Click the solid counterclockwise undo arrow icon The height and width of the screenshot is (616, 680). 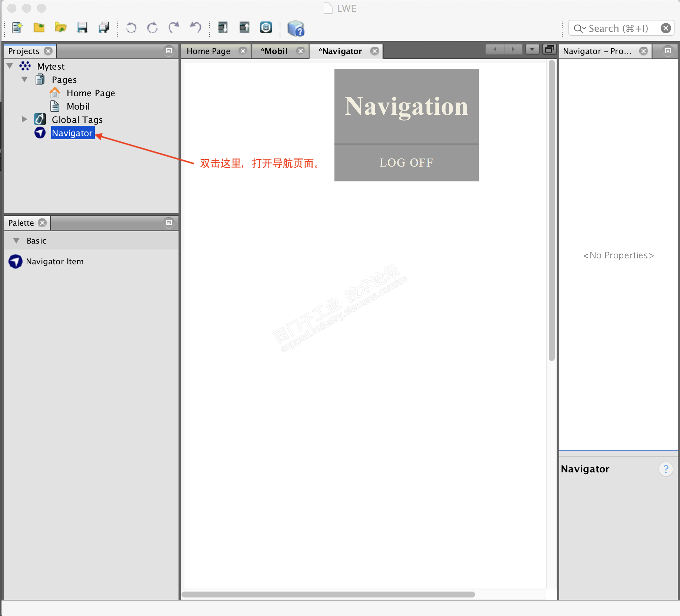(195, 28)
